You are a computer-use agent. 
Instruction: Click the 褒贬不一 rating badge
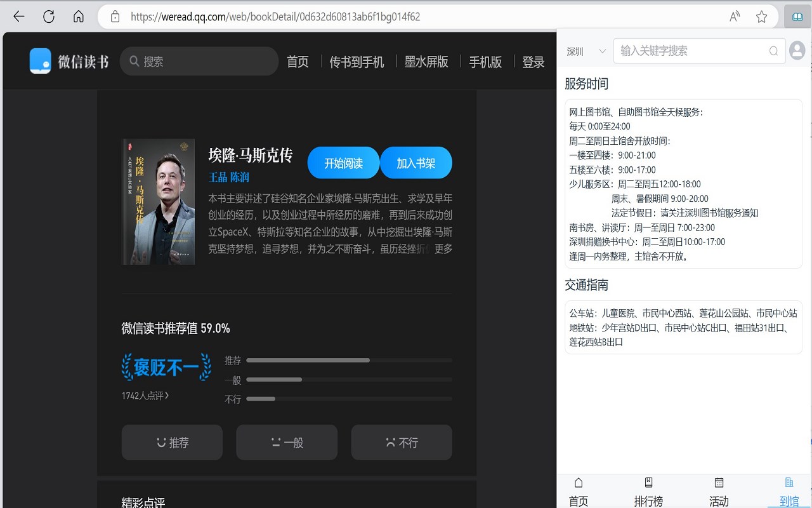tap(166, 367)
